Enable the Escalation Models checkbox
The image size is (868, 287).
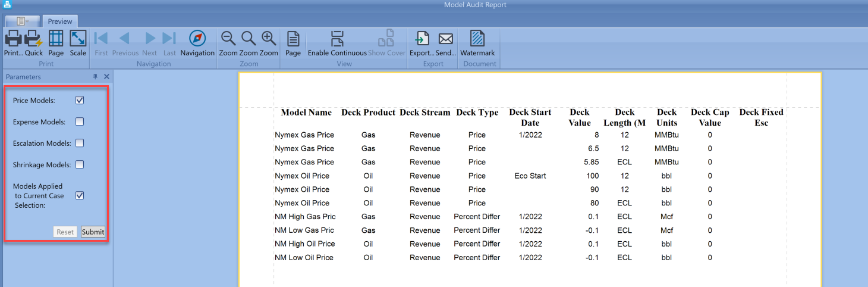[80, 143]
